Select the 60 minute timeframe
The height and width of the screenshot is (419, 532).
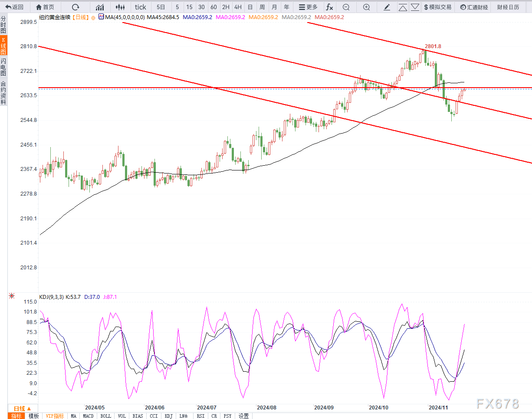coord(213,7)
